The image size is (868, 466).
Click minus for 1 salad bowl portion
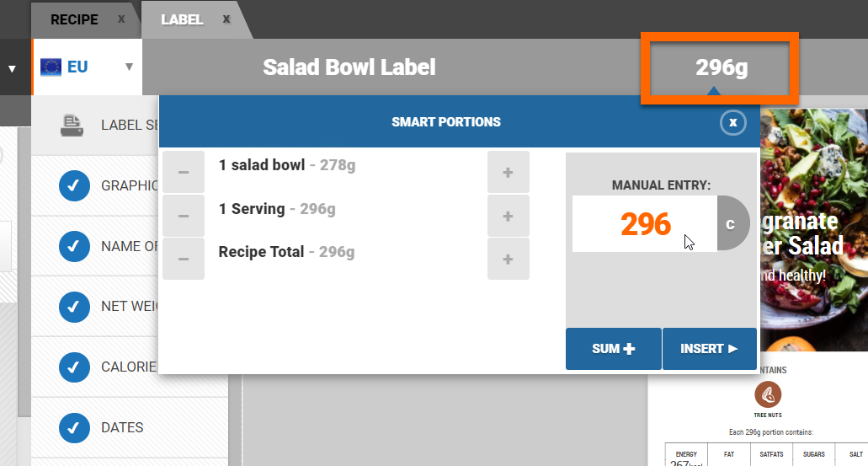(184, 172)
